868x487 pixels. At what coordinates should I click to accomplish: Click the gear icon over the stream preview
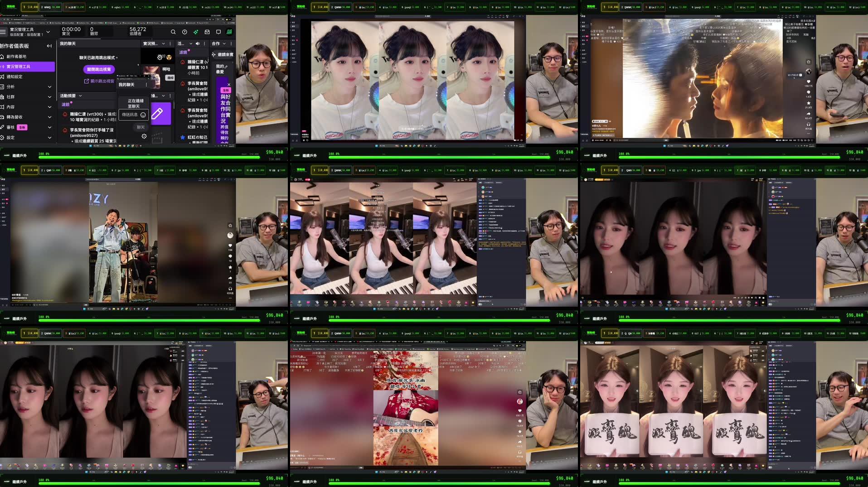tap(160, 58)
